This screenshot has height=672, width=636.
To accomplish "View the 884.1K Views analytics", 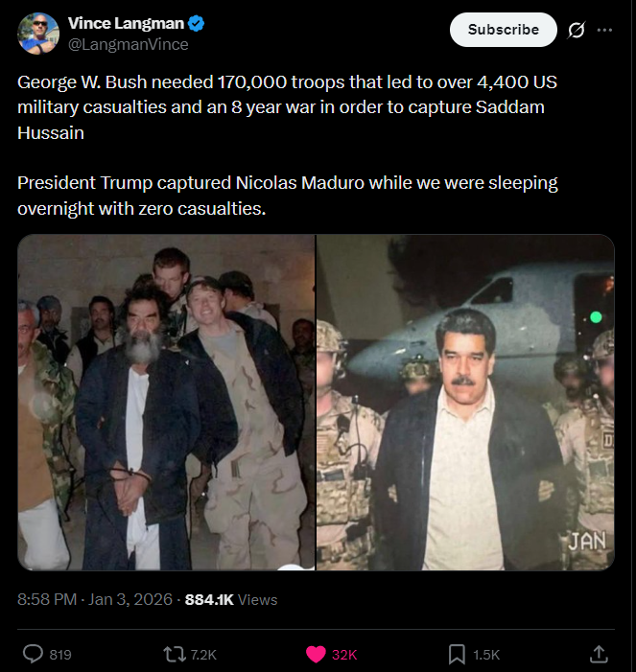I will 230,599.
